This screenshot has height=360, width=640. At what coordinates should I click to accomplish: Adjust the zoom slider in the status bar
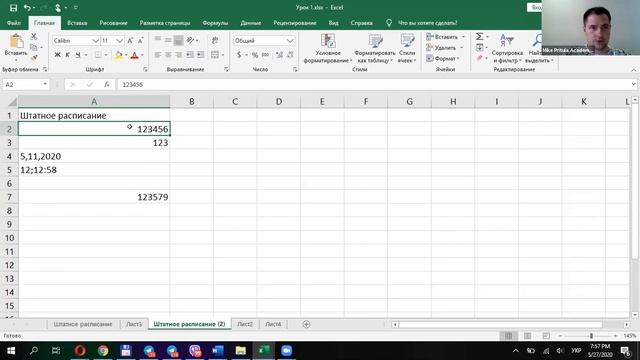click(x=591, y=336)
